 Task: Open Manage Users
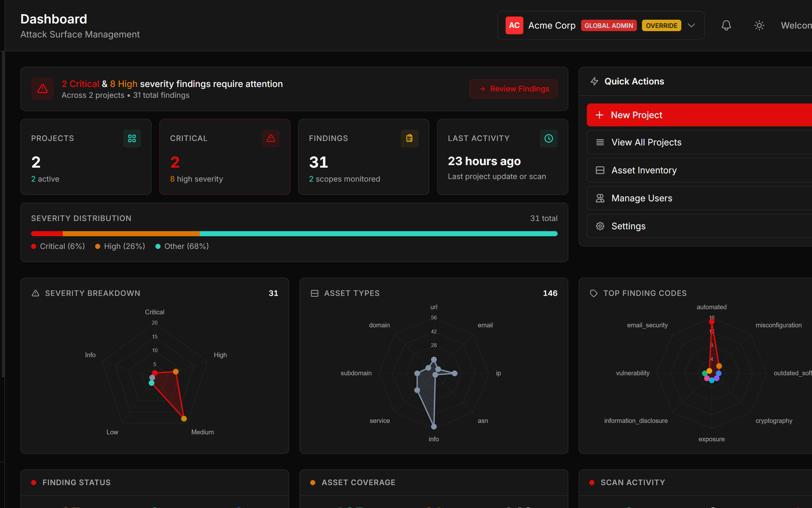pos(699,198)
